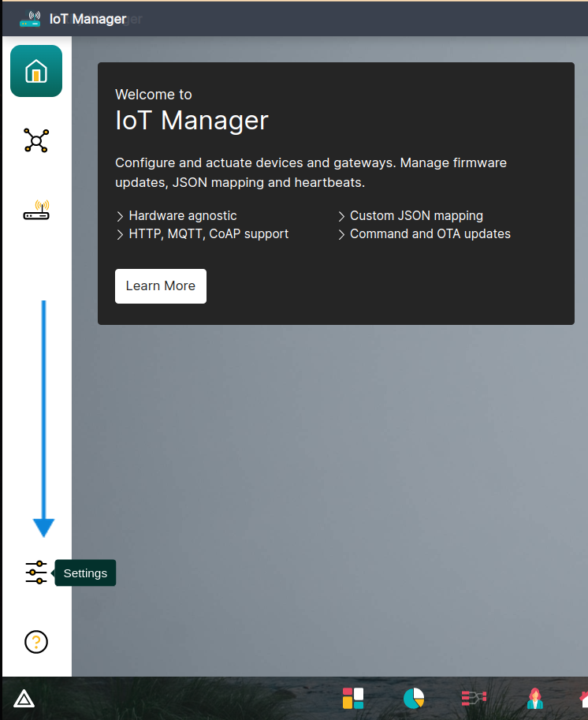Open the person avatar app in the taskbar
Screen dimensions: 588x720
[x=534, y=699]
